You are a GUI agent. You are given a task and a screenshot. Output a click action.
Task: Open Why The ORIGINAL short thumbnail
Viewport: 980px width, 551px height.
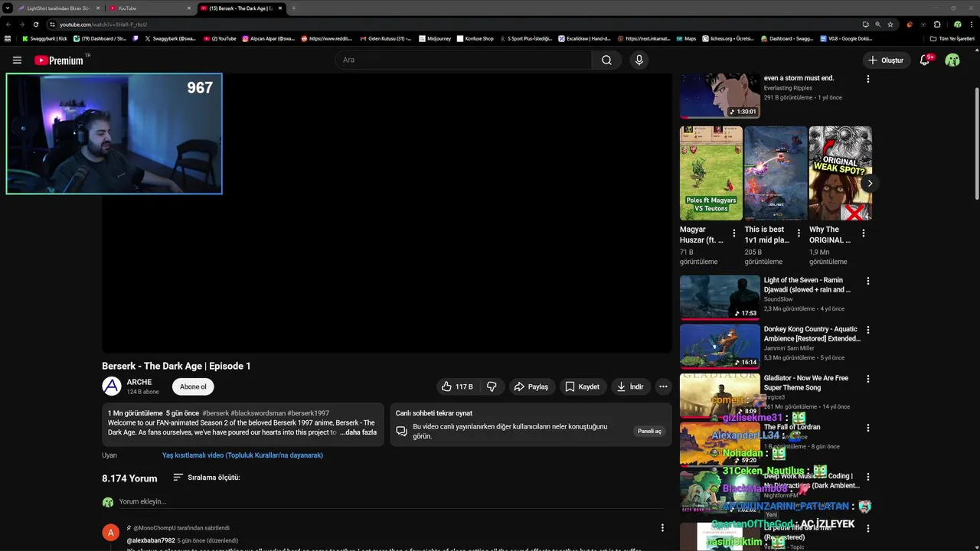[840, 174]
